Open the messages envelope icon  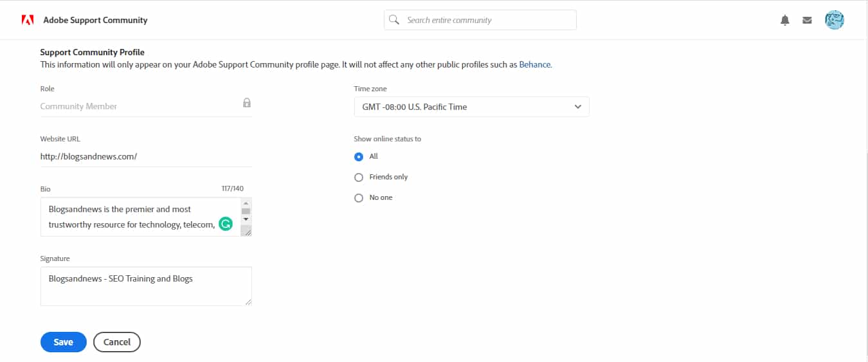[x=807, y=20]
